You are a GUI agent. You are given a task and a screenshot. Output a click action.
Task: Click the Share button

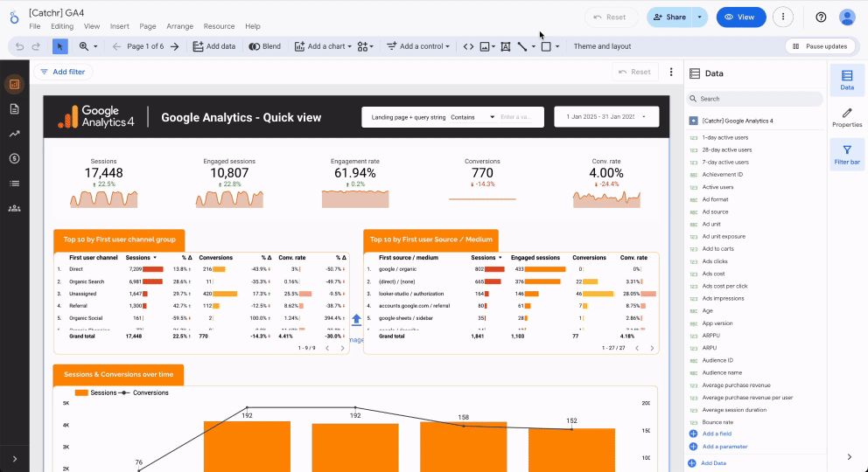670,17
